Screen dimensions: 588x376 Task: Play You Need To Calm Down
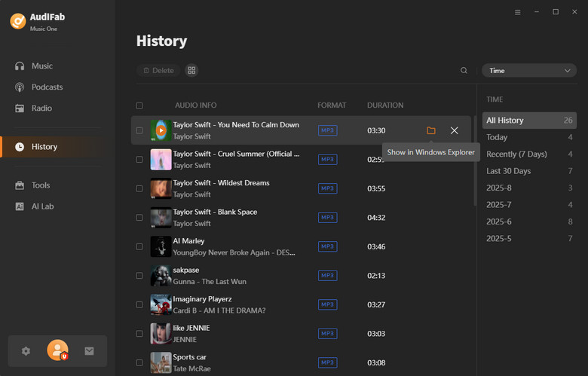(x=161, y=130)
